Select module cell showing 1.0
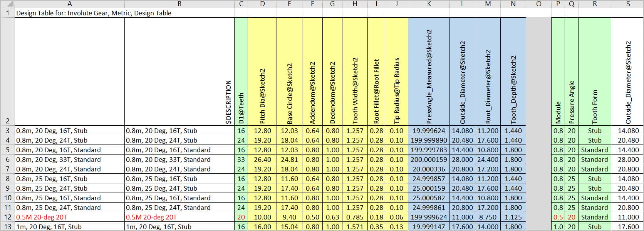The height and width of the screenshot is (231, 644). click(558, 227)
